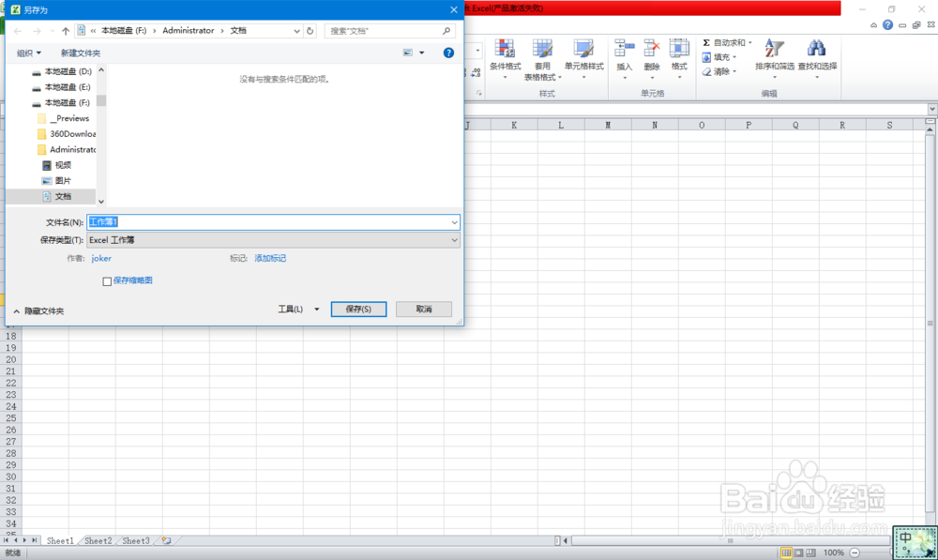Go up one folder level

(66, 31)
